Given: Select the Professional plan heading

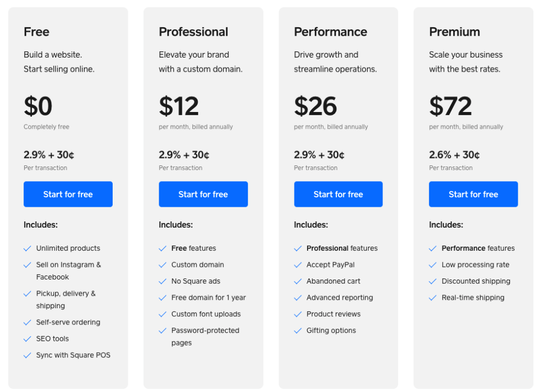Looking at the screenshot, I should [193, 32].
